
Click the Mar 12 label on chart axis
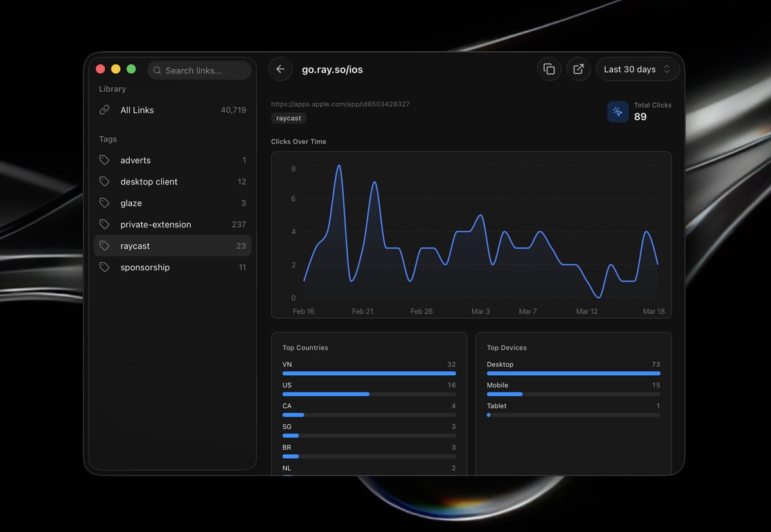point(587,311)
